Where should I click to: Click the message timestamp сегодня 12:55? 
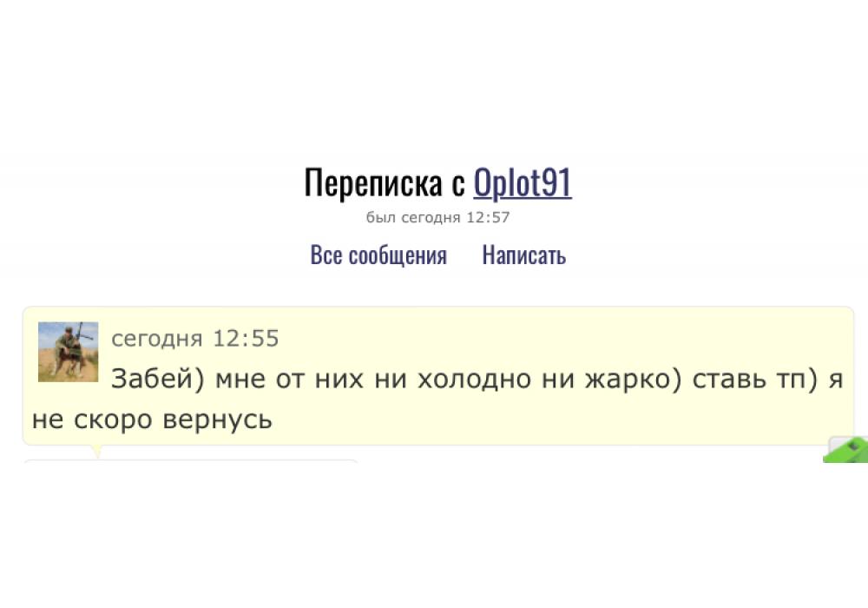(x=195, y=339)
